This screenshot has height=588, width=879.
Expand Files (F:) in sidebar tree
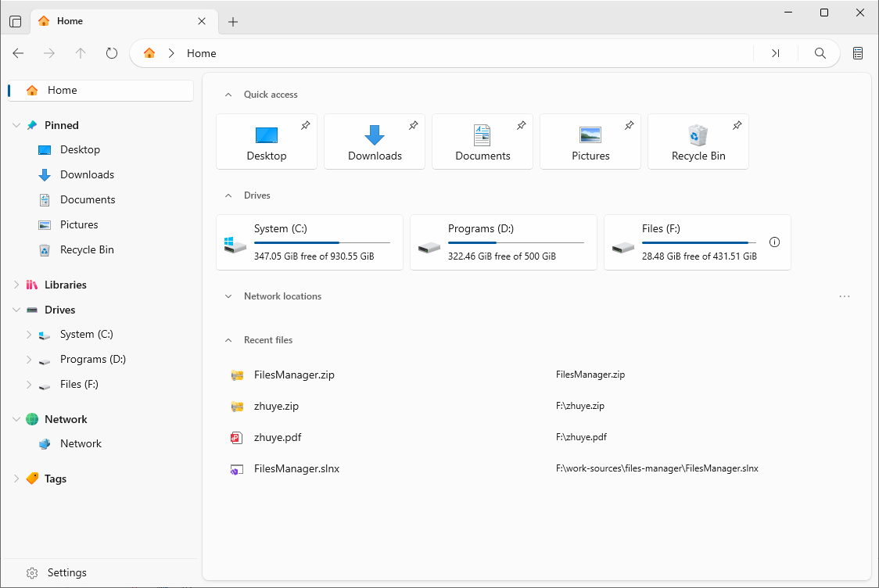[x=29, y=385]
